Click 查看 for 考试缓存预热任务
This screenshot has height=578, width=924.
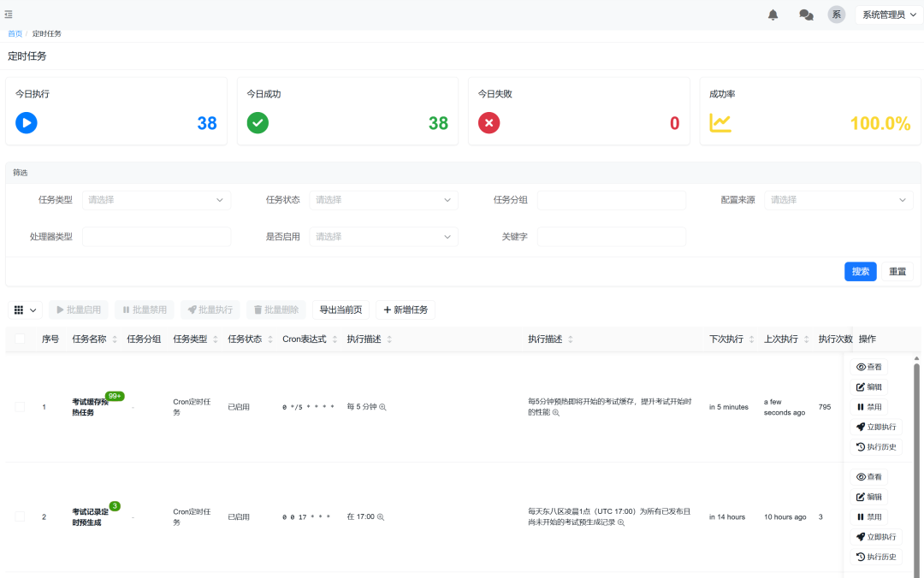(x=868, y=367)
